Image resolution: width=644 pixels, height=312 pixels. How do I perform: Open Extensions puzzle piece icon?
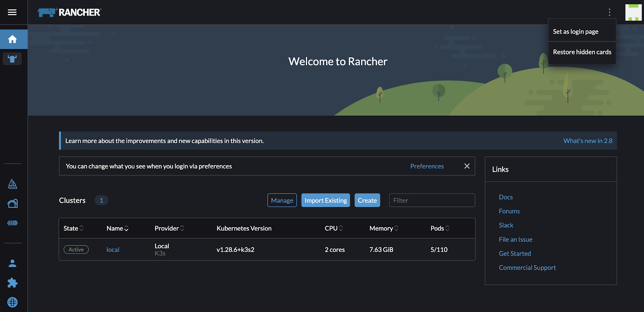pos(12,283)
